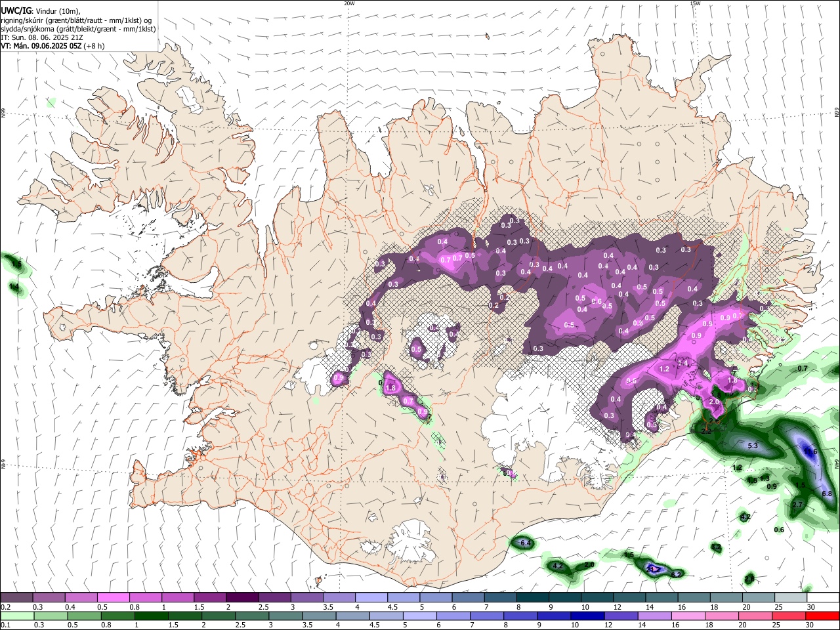Viewport: 840px width, 630px height.
Task: Click the "VT: Mán. 09.06.2025 05Z (+8 h)" line
Action: pos(53,46)
